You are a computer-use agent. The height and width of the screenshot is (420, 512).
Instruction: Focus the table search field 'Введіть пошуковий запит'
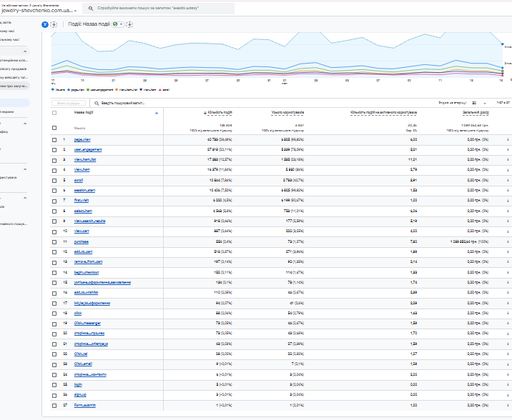pyautogui.click(x=123, y=103)
